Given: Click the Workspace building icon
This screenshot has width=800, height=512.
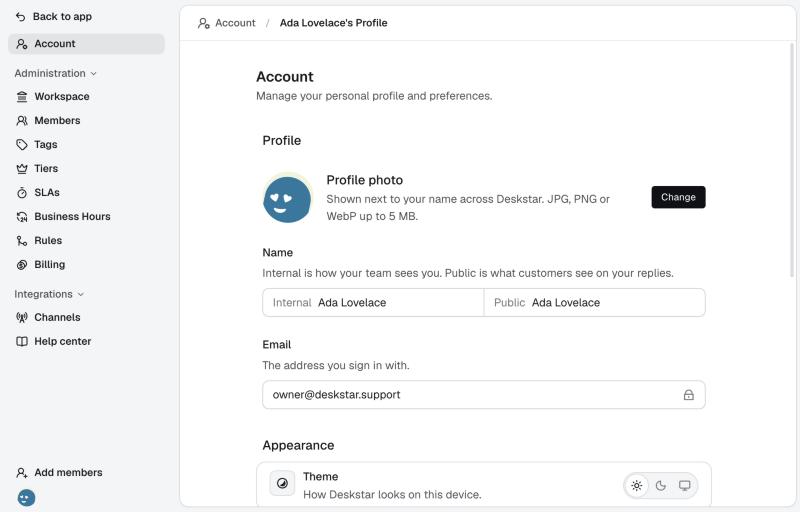Looking at the screenshot, I should 21,96.
